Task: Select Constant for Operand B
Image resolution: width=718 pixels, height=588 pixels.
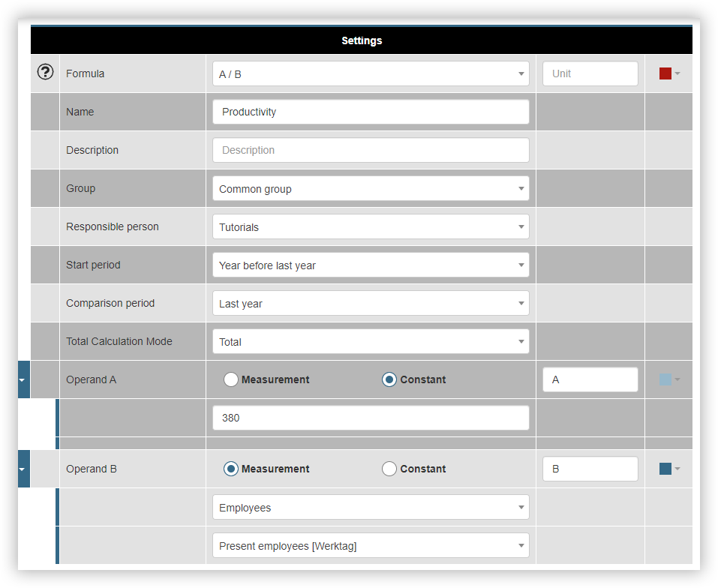Action: 389,468
